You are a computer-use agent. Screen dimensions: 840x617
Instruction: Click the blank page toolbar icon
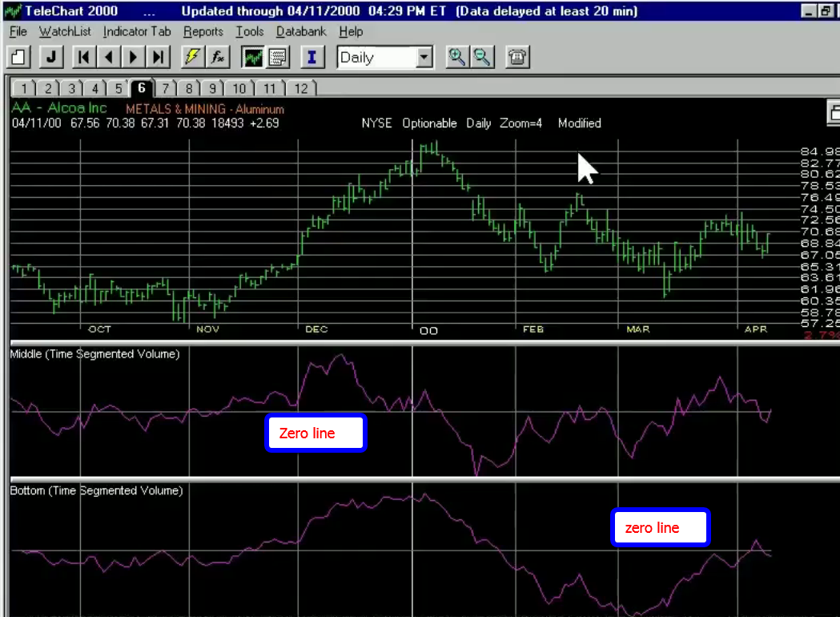point(18,57)
